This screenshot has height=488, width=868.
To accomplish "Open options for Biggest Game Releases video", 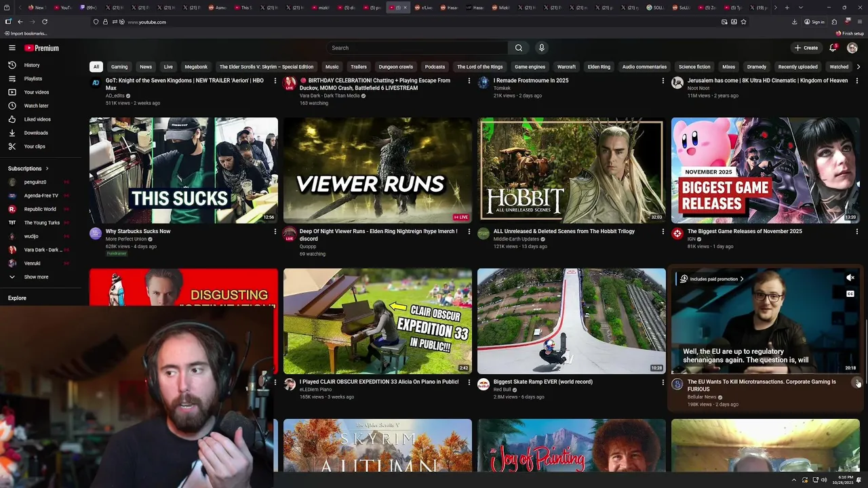I will point(856,232).
